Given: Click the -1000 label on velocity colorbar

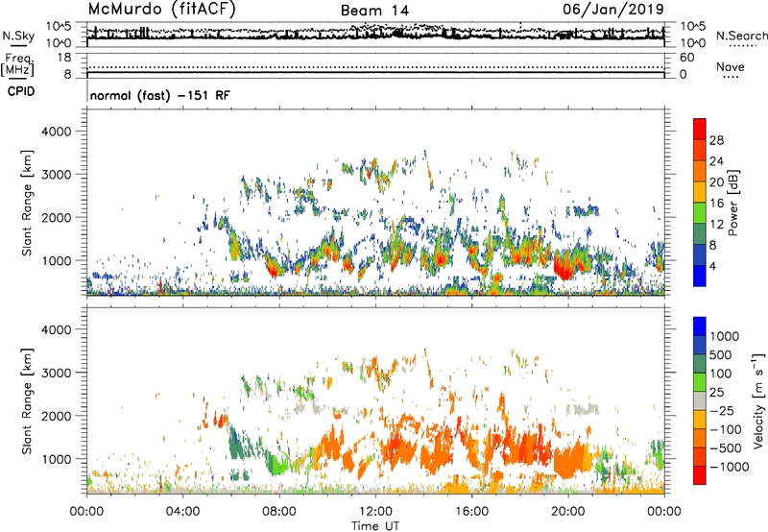Looking at the screenshot, I should pyautogui.click(x=730, y=467).
